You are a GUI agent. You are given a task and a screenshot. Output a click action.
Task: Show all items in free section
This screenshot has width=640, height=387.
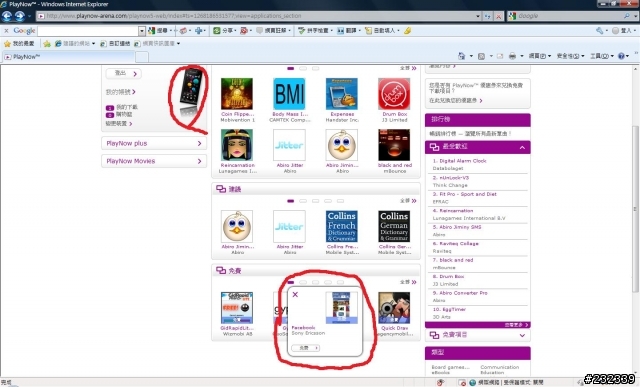pos(408,282)
